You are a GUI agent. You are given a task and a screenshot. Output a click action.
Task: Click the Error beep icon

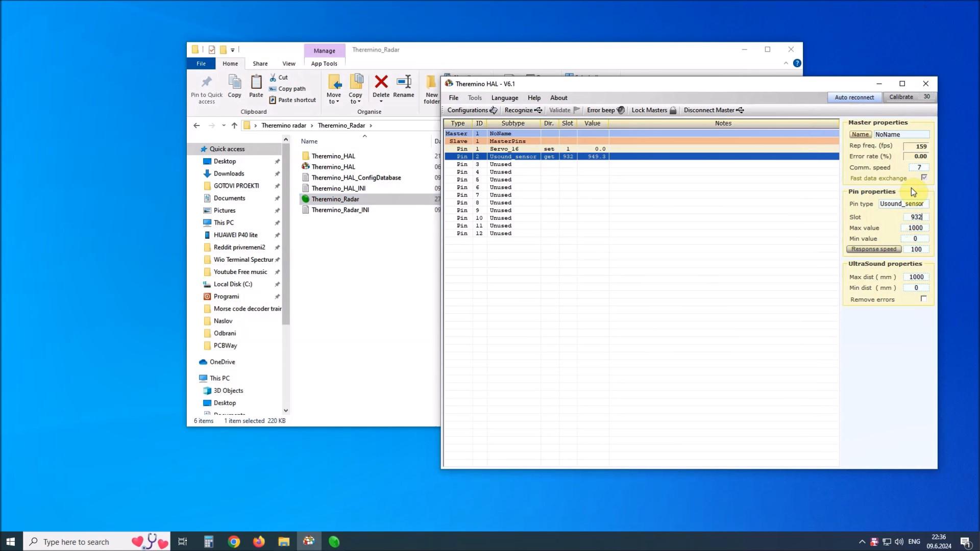click(x=620, y=110)
